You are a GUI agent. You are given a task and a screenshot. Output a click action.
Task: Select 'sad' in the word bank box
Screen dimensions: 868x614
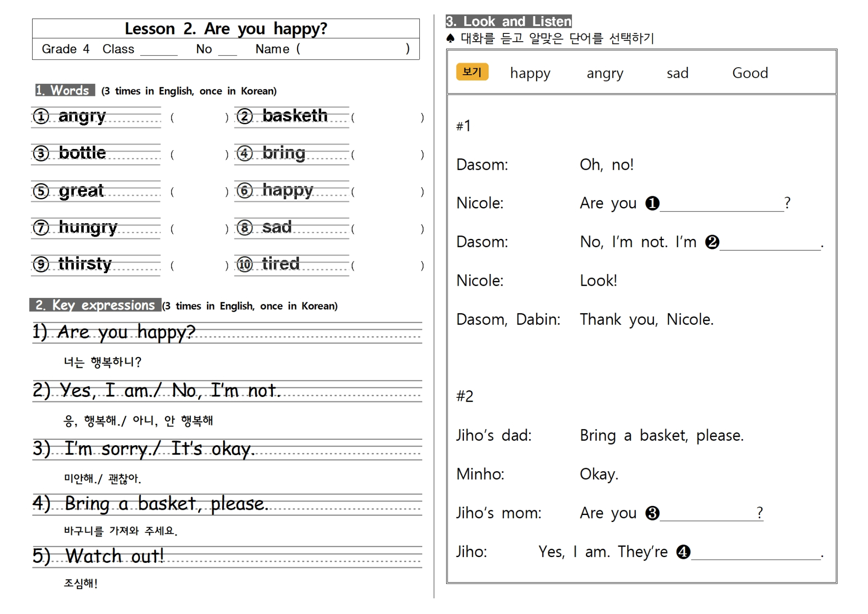click(x=677, y=73)
